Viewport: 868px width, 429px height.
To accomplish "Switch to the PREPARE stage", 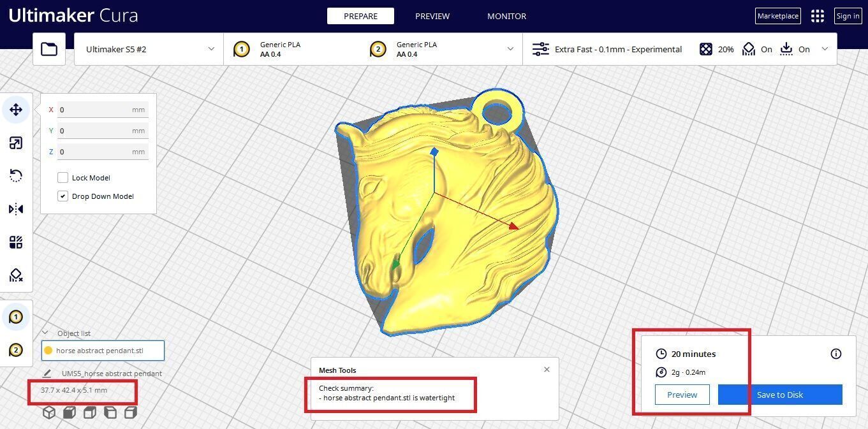I will click(x=360, y=16).
